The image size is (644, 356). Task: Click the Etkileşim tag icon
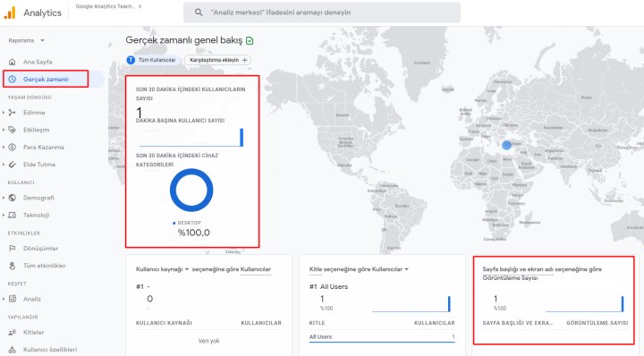click(x=13, y=130)
